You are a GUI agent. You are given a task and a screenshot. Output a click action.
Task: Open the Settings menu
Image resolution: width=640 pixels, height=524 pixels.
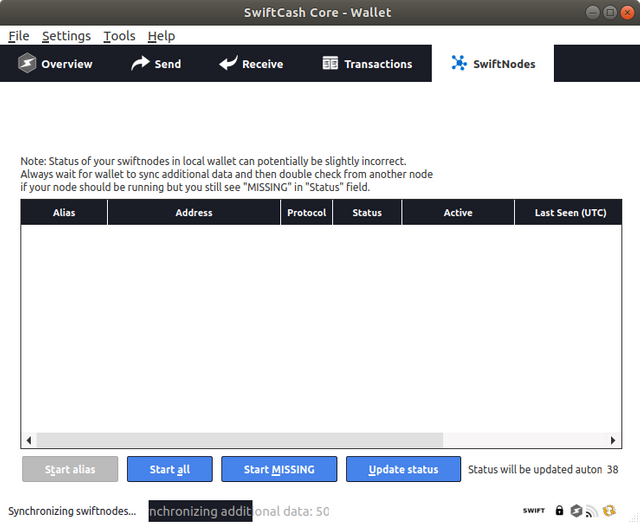click(x=67, y=36)
